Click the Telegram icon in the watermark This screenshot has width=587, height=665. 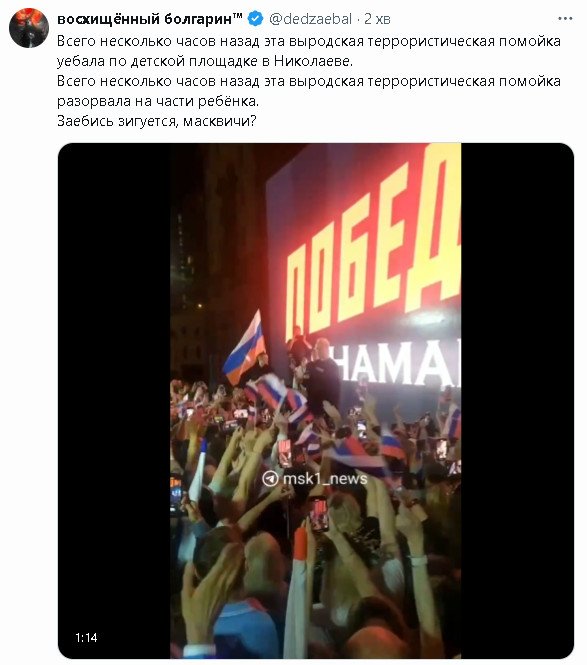(x=270, y=479)
